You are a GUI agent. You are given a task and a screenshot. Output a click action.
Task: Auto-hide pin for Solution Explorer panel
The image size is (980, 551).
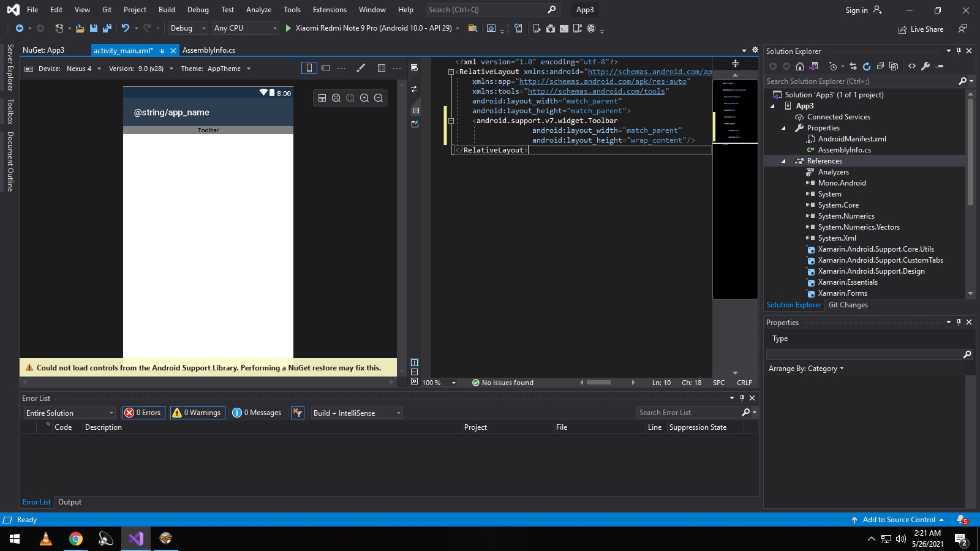tap(959, 51)
